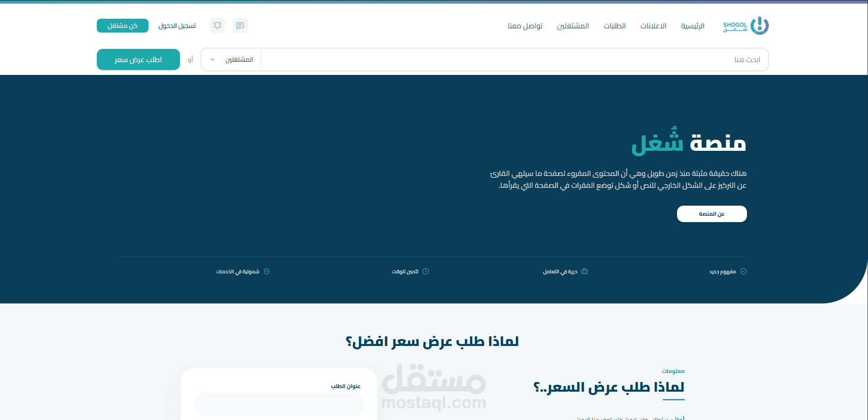Screen dimensions: 868x420
Task: Select the مفهوم جديد feature text
Action: 723,271
